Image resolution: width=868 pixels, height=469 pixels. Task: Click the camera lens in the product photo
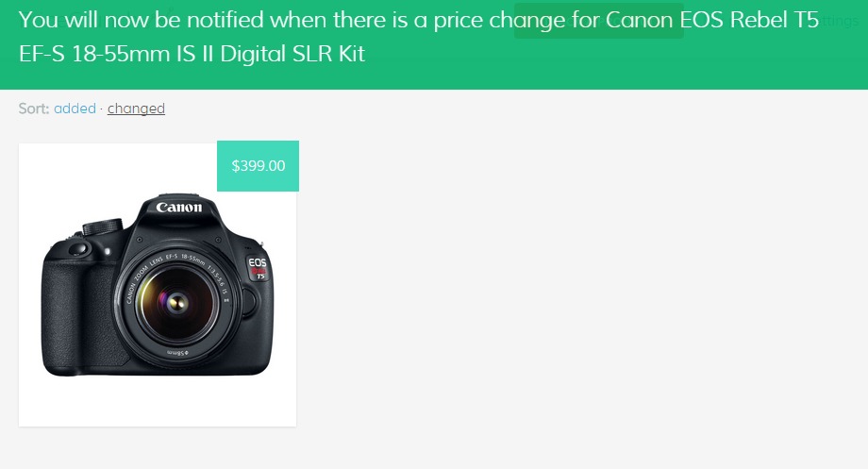coord(177,302)
